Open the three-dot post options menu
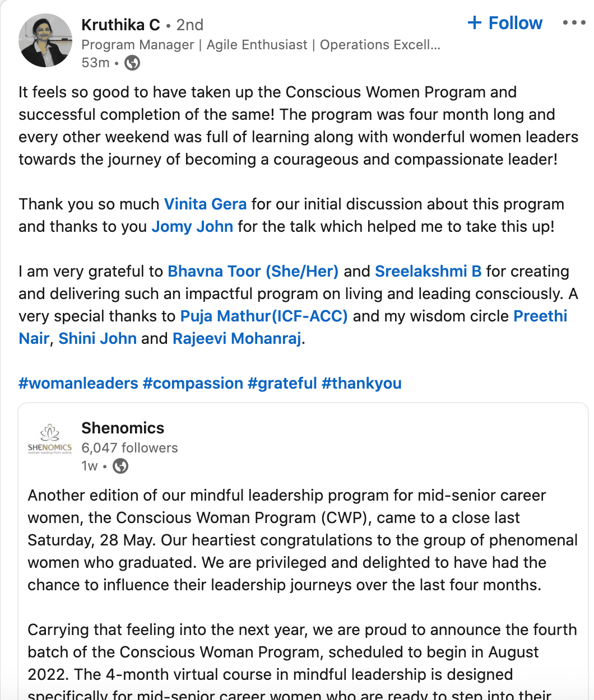 tap(574, 23)
